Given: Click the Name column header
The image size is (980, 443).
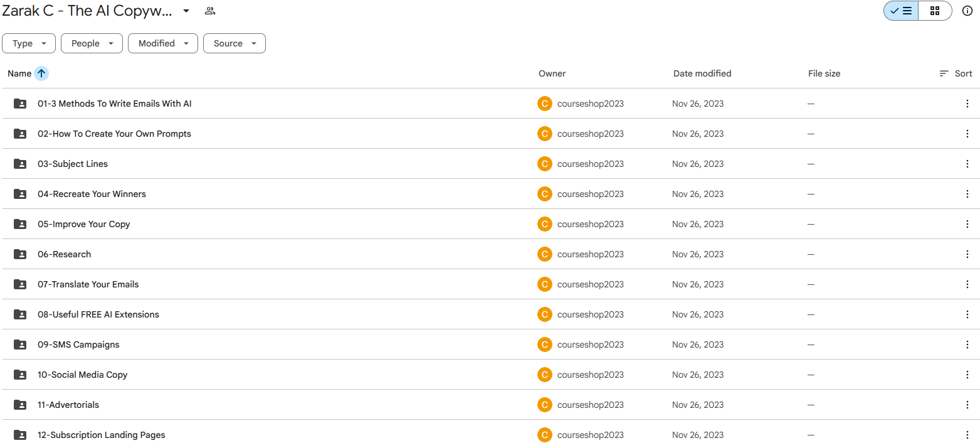Looking at the screenshot, I should pyautogui.click(x=19, y=73).
